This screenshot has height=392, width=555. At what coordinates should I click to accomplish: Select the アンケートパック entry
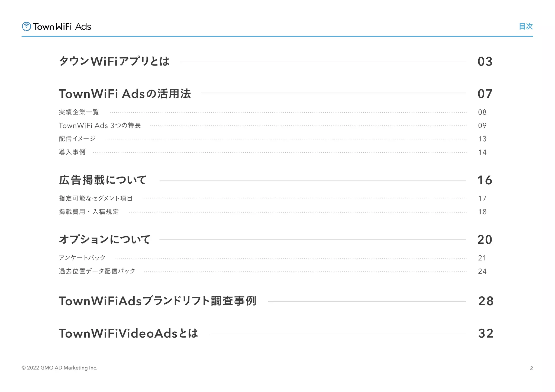(82, 258)
